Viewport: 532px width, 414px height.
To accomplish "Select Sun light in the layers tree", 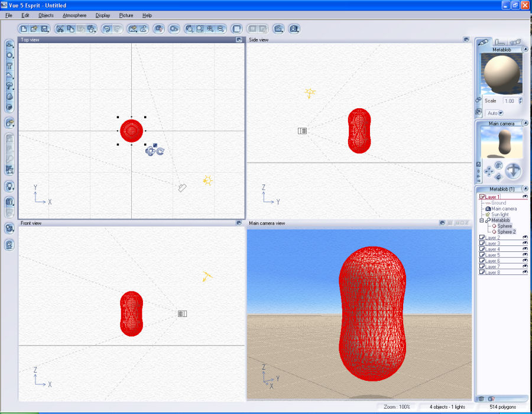I will 499,215.
